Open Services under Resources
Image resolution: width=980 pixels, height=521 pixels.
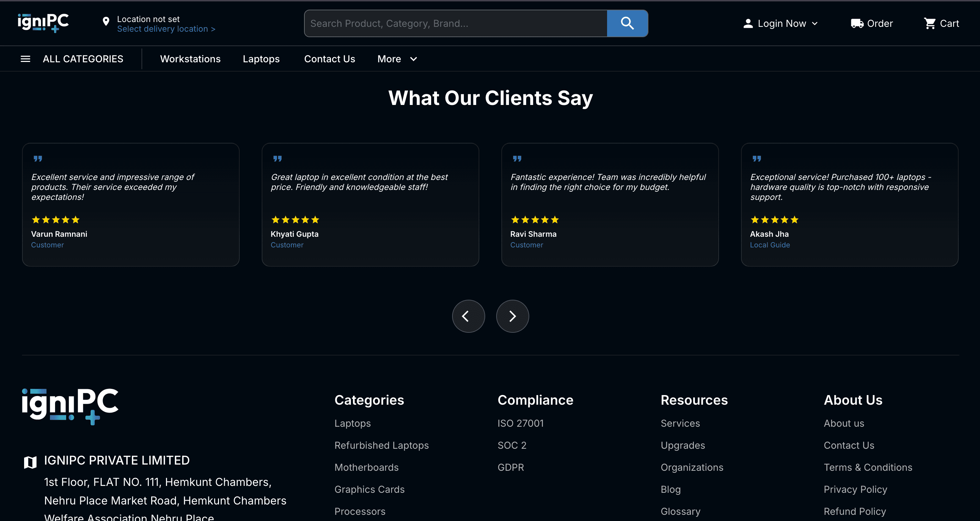click(680, 423)
